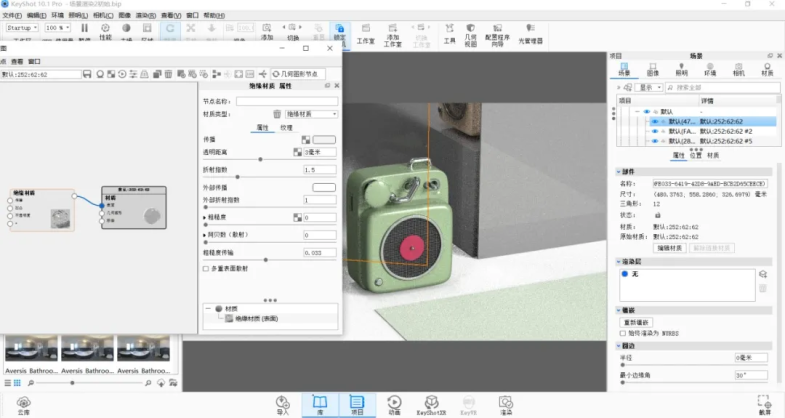
Task: Click the 导入 (Import) icon in bottom toolbar
Action: pyautogui.click(x=282, y=402)
